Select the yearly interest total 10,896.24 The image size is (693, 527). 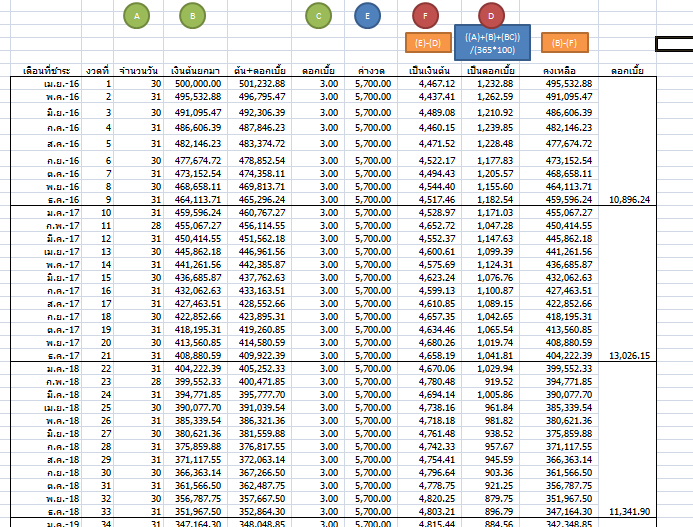(629, 200)
